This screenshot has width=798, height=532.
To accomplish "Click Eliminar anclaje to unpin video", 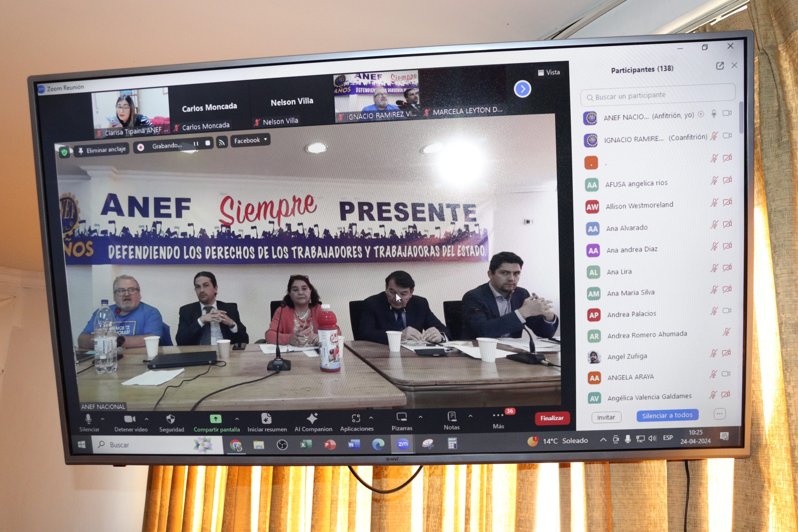I will coord(102,150).
